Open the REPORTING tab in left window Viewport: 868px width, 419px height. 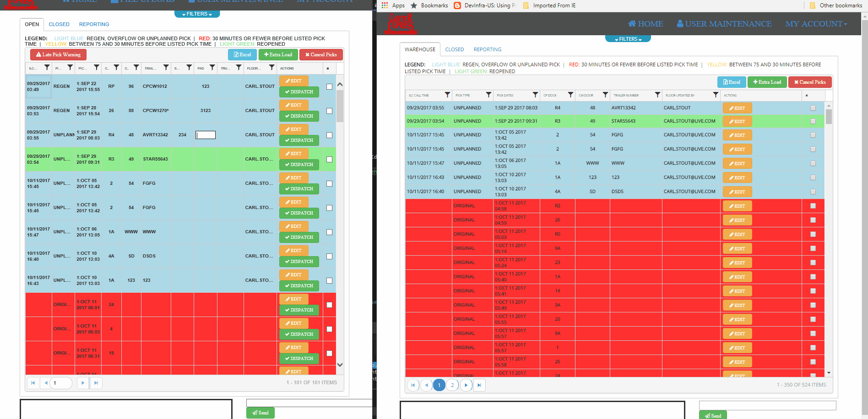coord(94,24)
